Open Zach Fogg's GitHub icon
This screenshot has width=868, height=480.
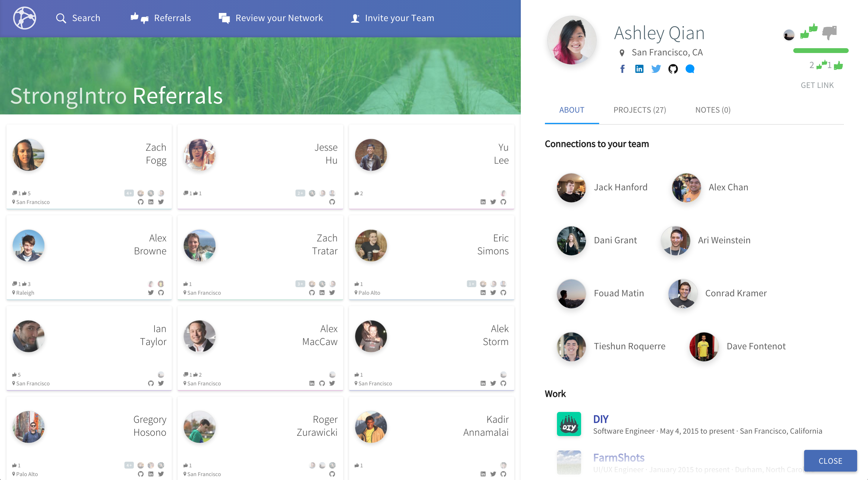[x=141, y=202]
